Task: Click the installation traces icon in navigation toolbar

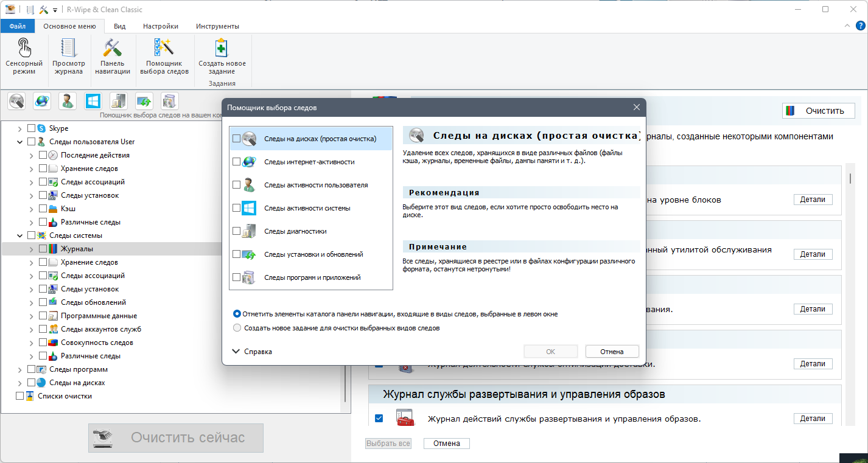Action: pos(144,101)
